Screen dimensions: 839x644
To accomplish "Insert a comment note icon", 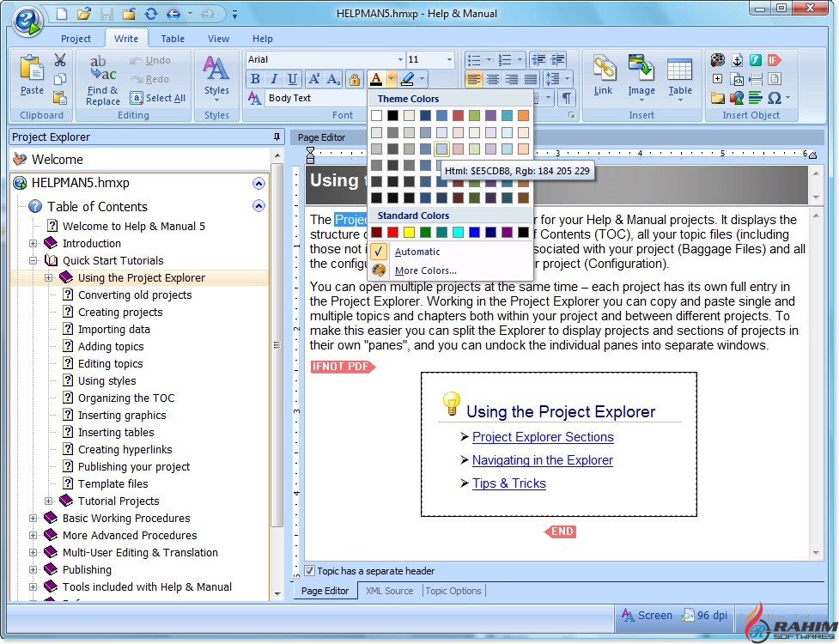I will 718,98.
